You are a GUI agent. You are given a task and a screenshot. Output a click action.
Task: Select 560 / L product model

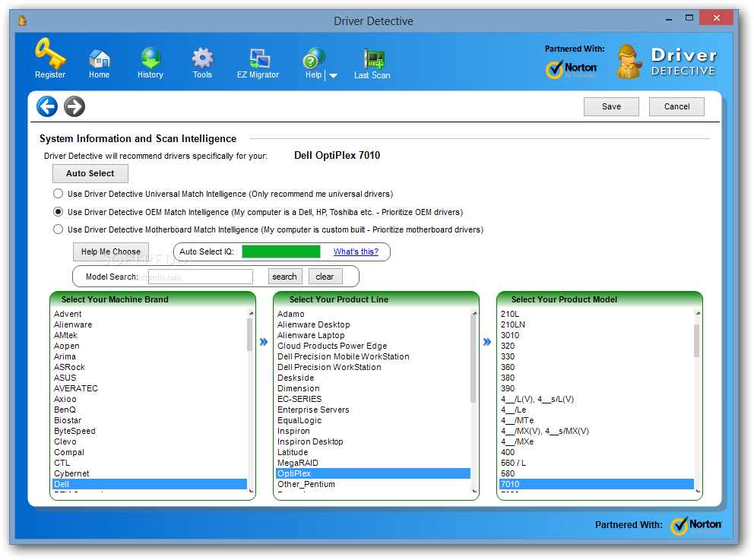pos(597,463)
